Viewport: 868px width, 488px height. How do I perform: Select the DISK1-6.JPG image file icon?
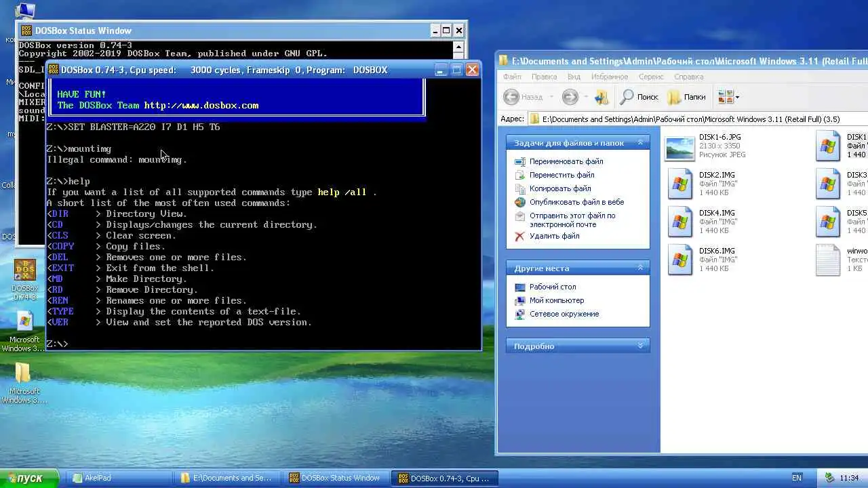point(679,147)
